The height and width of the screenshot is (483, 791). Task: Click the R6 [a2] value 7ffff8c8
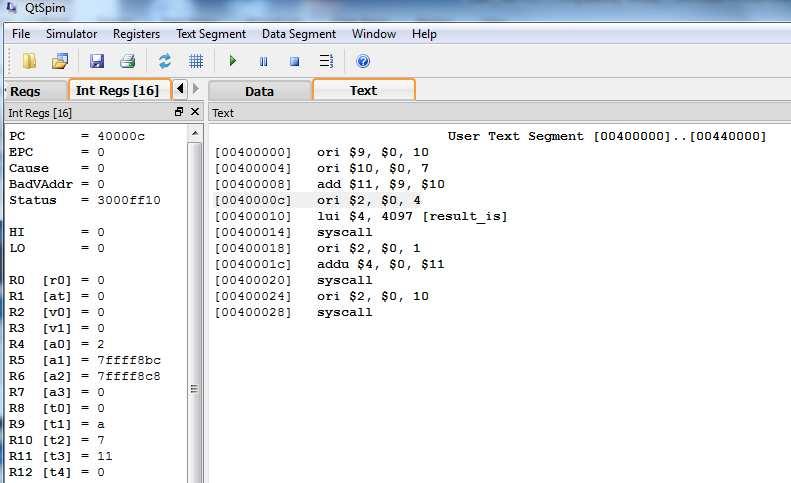(x=129, y=377)
